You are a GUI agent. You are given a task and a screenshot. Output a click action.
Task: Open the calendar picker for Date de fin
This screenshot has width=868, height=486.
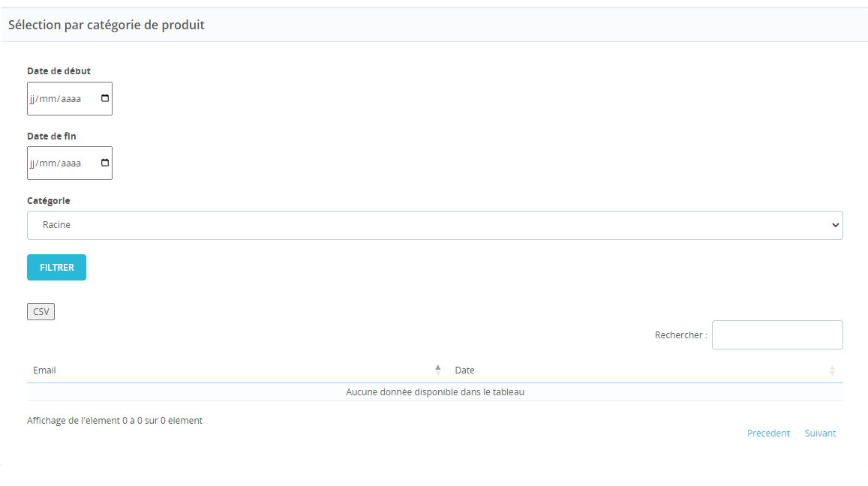pyautogui.click(x=104, y=163)
